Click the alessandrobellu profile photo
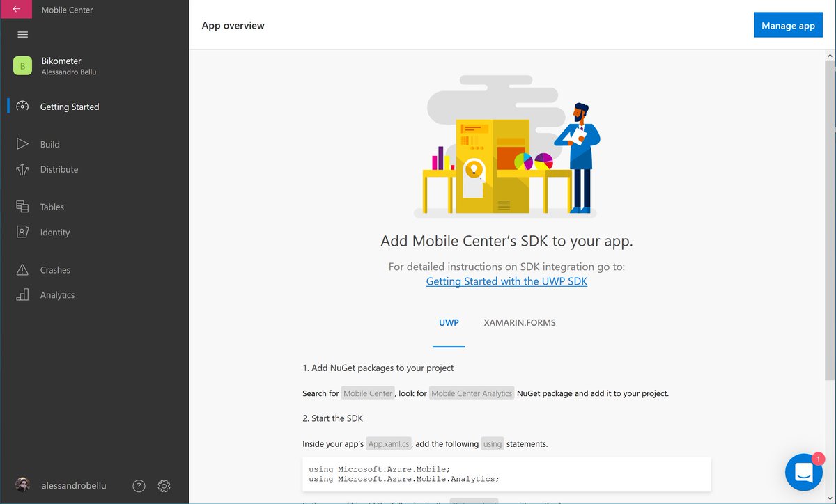Viewport: 836px width, 504px height. pos(23,485)
